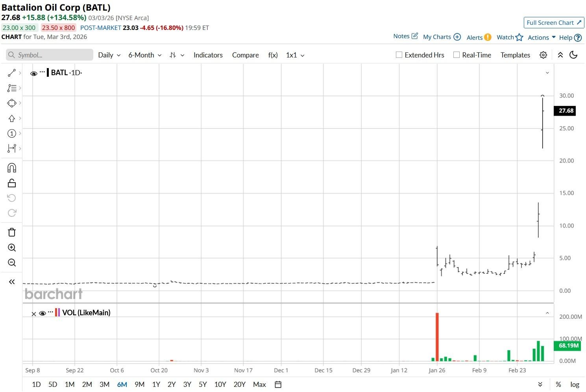
Task: Open the bar type dropdown
Action: (177, 55)
